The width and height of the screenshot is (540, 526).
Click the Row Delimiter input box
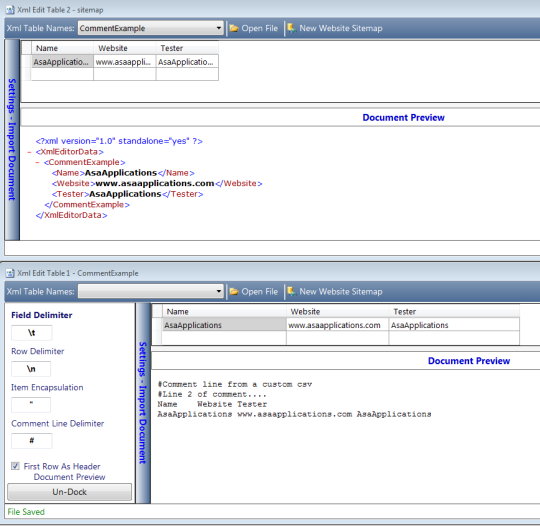[31, 369]
